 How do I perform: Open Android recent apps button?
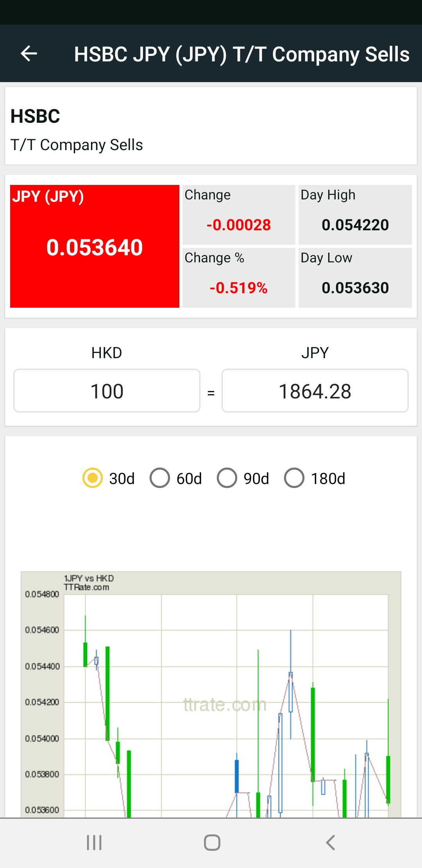(94, 843)
